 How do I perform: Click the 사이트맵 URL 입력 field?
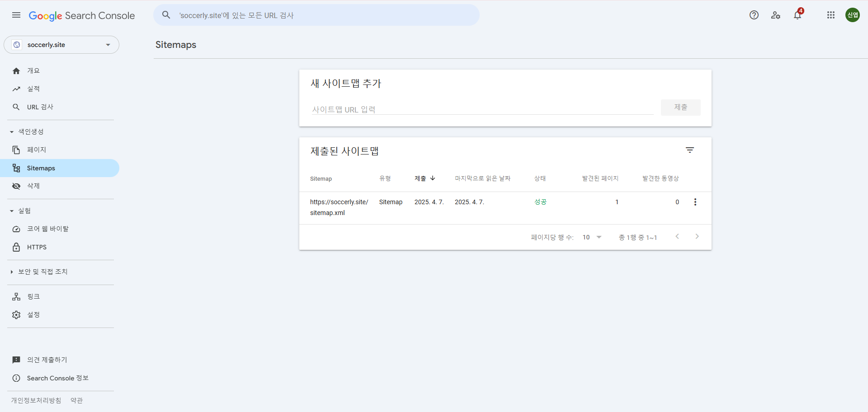(x=482, y=109)
